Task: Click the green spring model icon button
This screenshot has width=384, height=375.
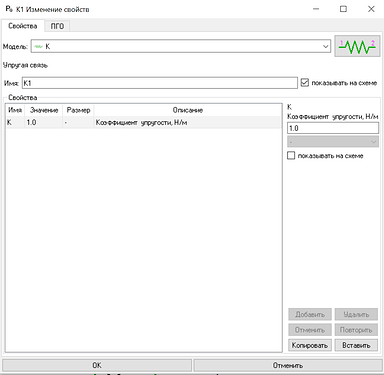Action: click(357, 46)
